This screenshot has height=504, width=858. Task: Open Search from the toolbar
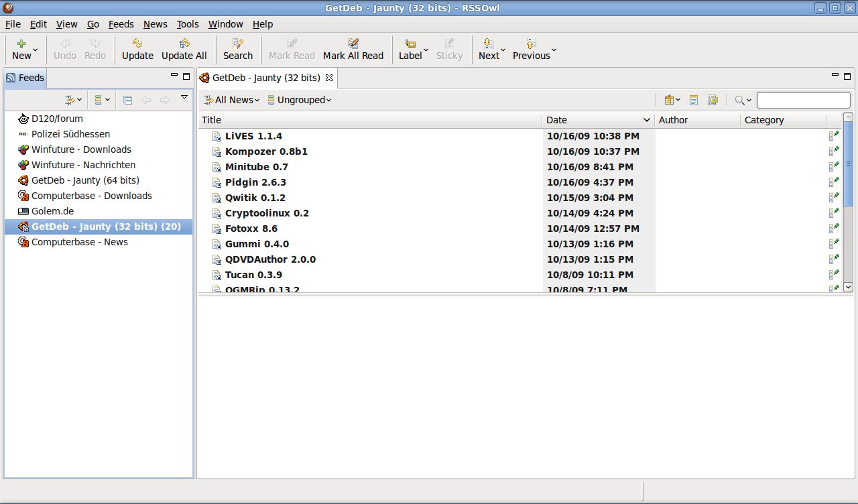pos(238,50)
